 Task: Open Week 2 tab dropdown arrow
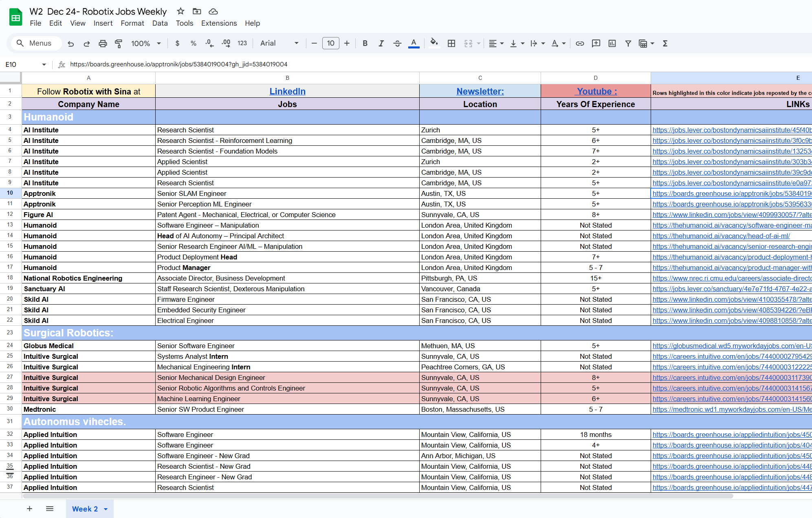(106, 509)
